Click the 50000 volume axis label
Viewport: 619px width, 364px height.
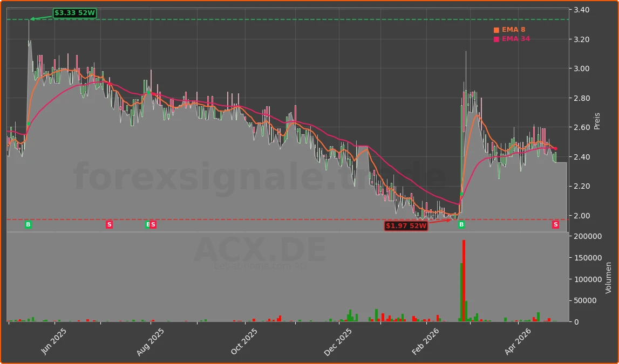click(x=586, y=300)
